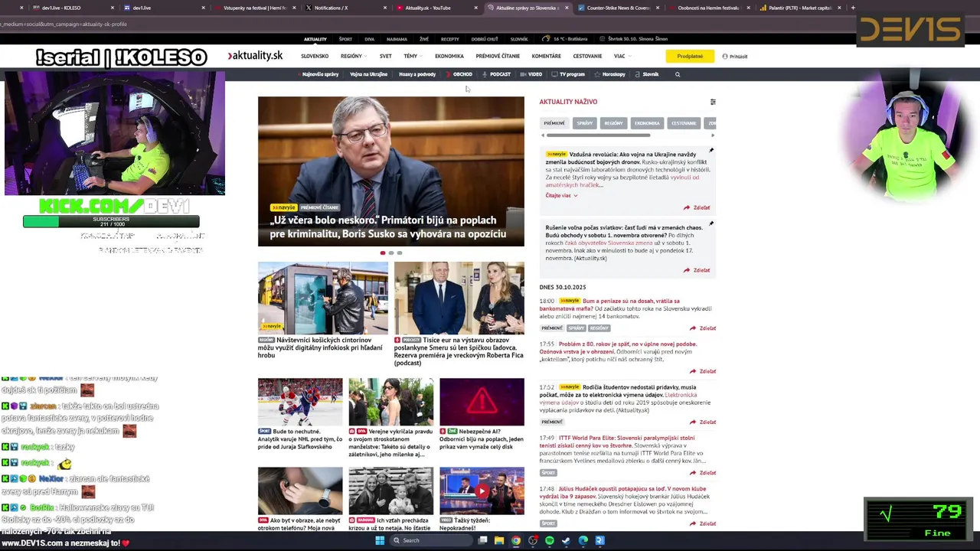Screen dimensions: 980x551
Task: Open filter settings icon beside Aktuality naživo
Action: pyautogui.click(x=713, y=102)
